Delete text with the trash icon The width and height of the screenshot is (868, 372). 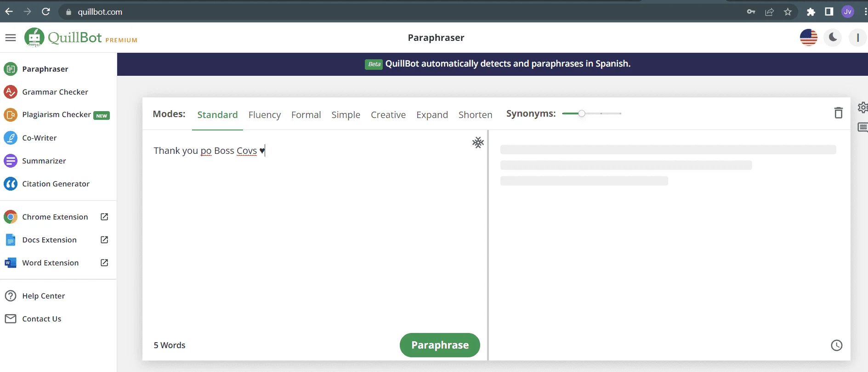(839, 113)
